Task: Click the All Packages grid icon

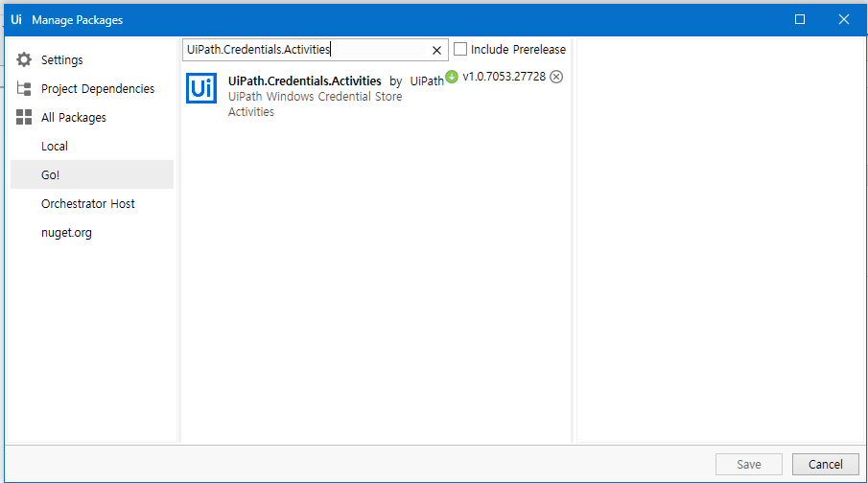Action: point(24,117)
